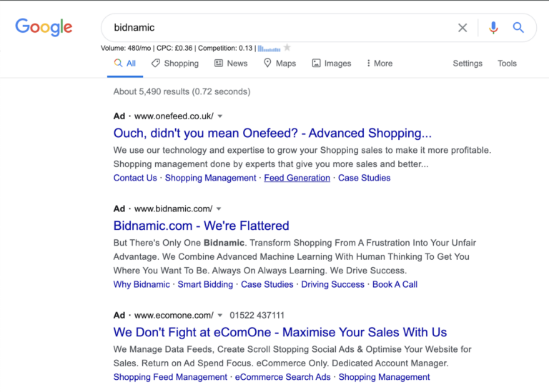Screen dimensions: 549x392
Task: Open the 'We Don't Fight at eComOne' ad
Action: (280, 332)
